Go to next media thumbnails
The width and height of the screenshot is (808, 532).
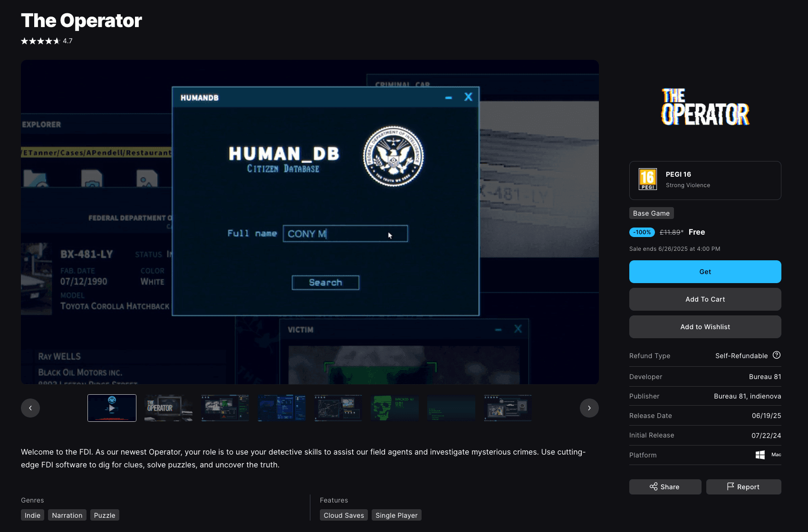(x=589, y=408)
